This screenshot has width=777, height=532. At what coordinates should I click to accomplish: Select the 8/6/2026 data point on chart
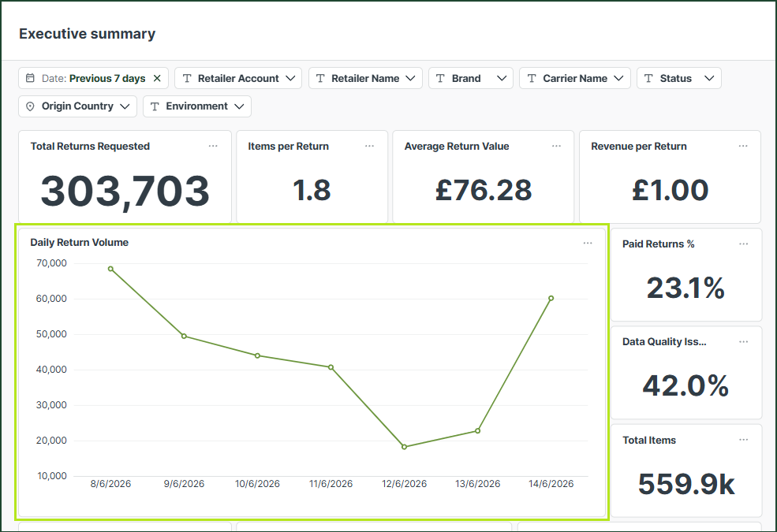pos(110,269)
